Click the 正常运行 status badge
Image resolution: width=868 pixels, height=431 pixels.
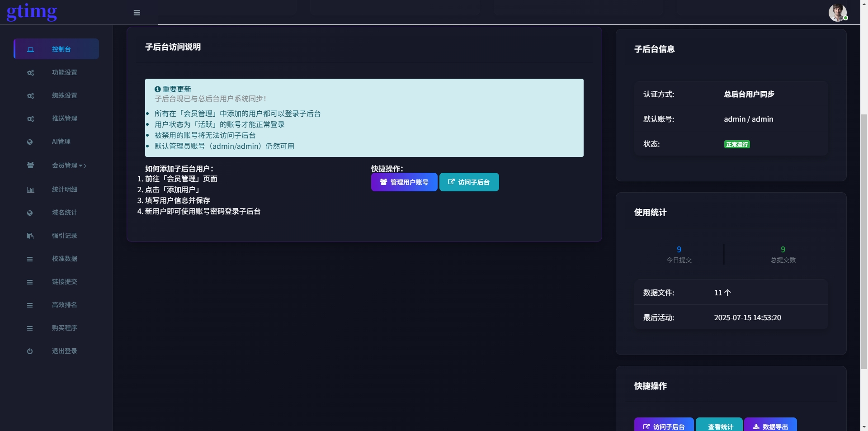[x=737, y=144]
